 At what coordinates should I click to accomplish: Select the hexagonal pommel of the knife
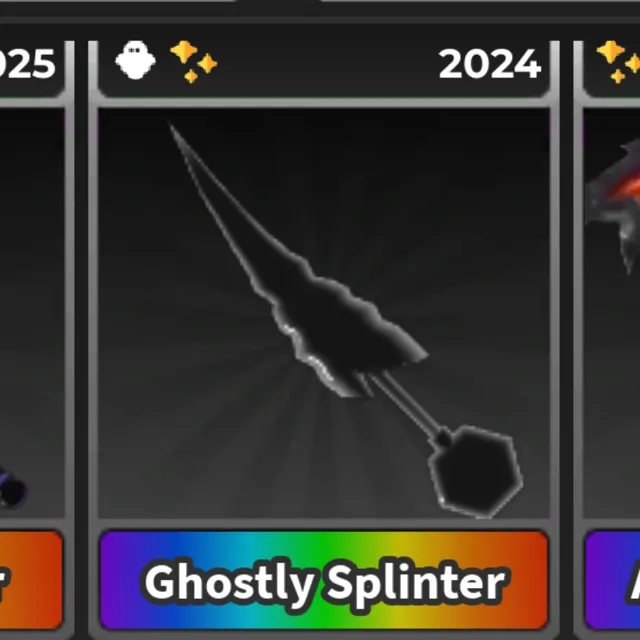pos(476,471)
